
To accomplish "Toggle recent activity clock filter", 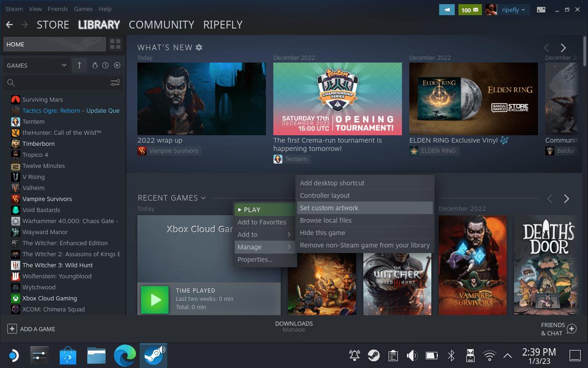I will click(106, 65).
